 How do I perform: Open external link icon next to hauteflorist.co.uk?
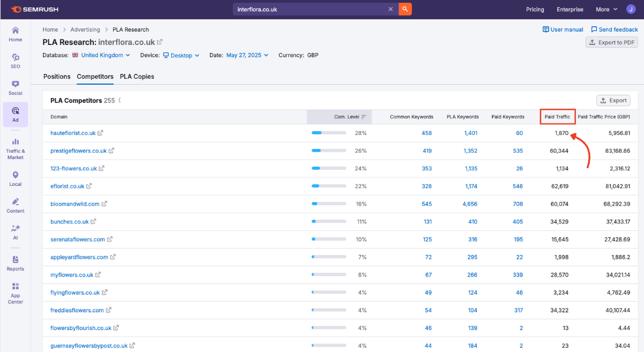(x=101, y=133)
